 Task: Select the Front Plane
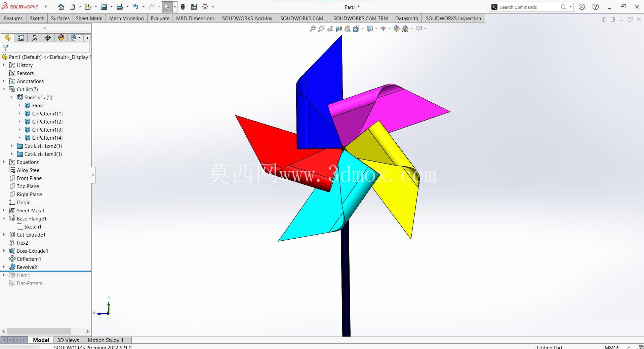[29, 178]
